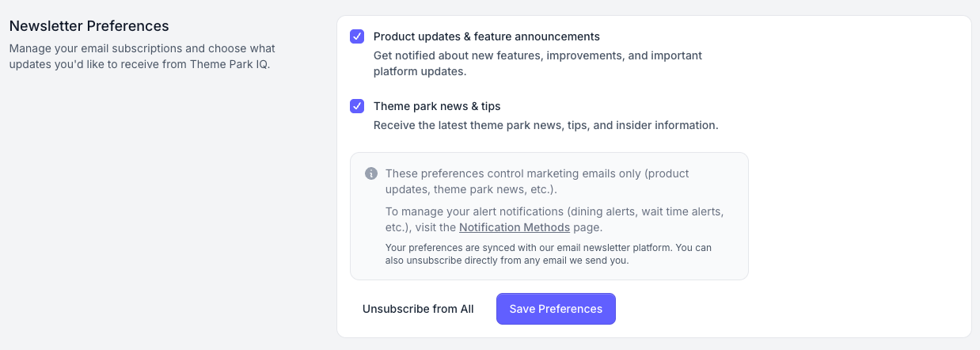980x350 pixels.
Task: Click the "Manage your email subscriptions" text line
Action: pyautogui.click(x=142, y=48)
